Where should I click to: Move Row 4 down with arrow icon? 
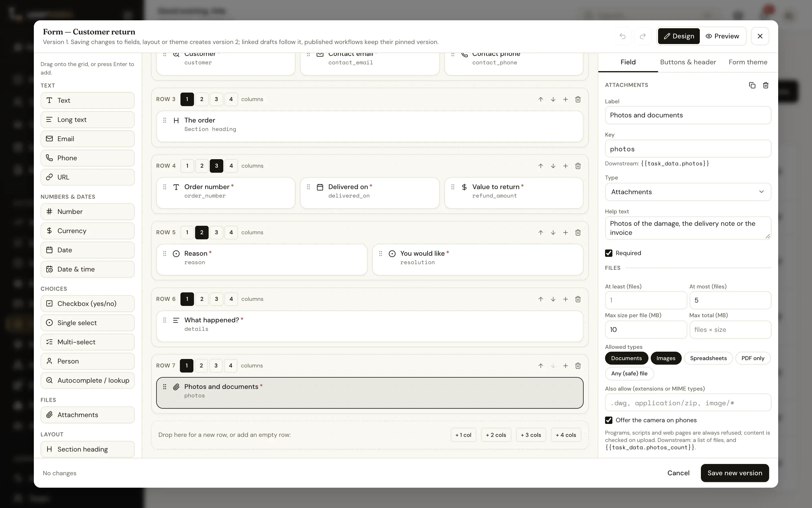point(553,166)
